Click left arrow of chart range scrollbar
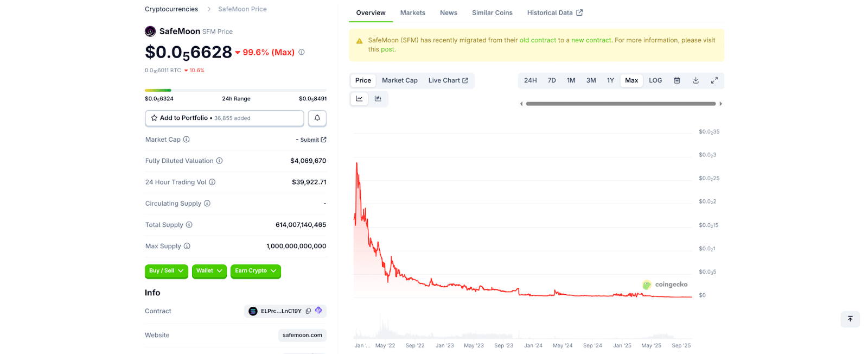 point(521,104)
